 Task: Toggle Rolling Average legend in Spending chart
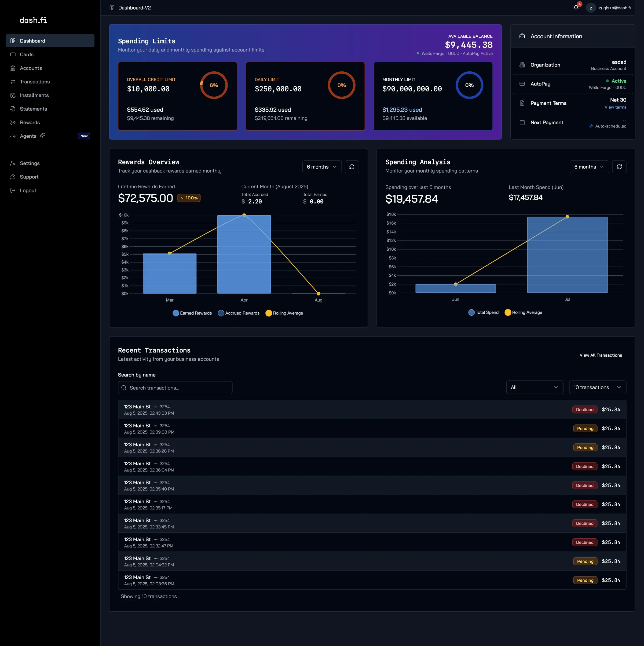click(523, 313)
